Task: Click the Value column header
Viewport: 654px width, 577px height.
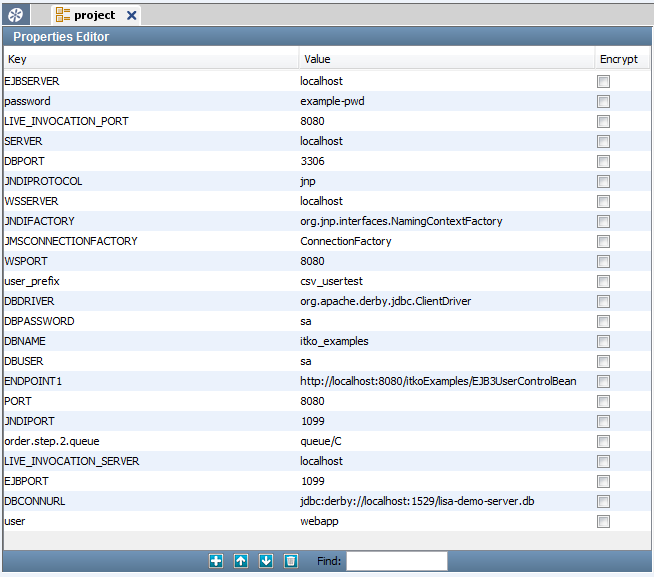Action: (446, 59)
